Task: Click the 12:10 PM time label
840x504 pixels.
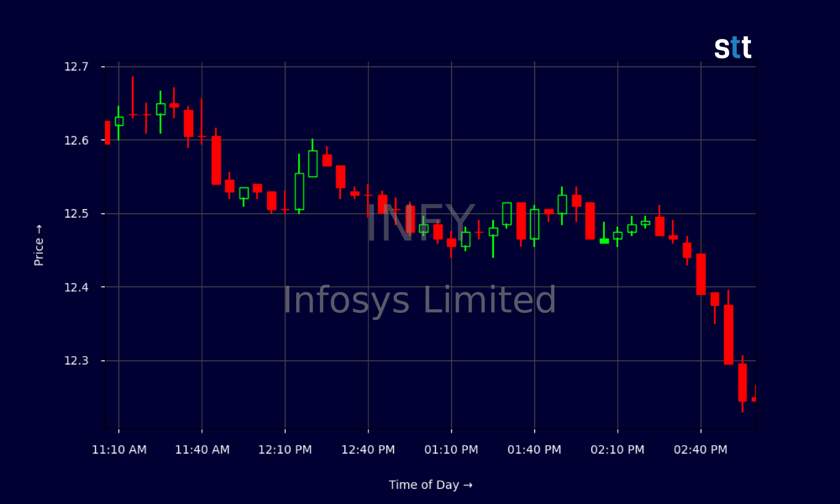Action: 285,450
